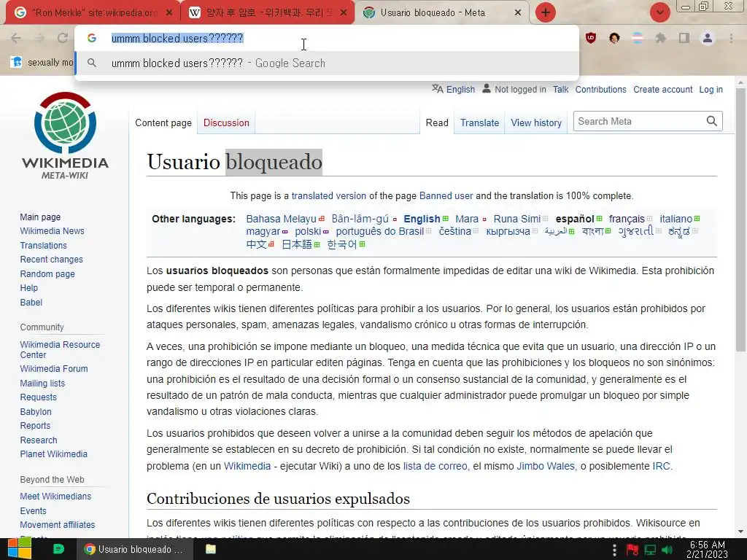The width and height of the screenshot is (747, 560).
Task: Close the Korean Wikipedia tab
Action: pos(344,13)
